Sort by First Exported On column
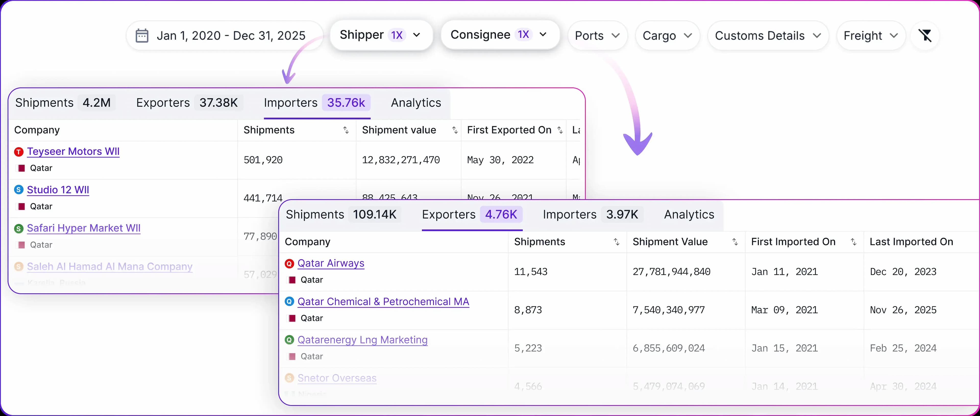The height and width of the screenshot is (416, 980). pyautogui.click(x=560, y=130)
